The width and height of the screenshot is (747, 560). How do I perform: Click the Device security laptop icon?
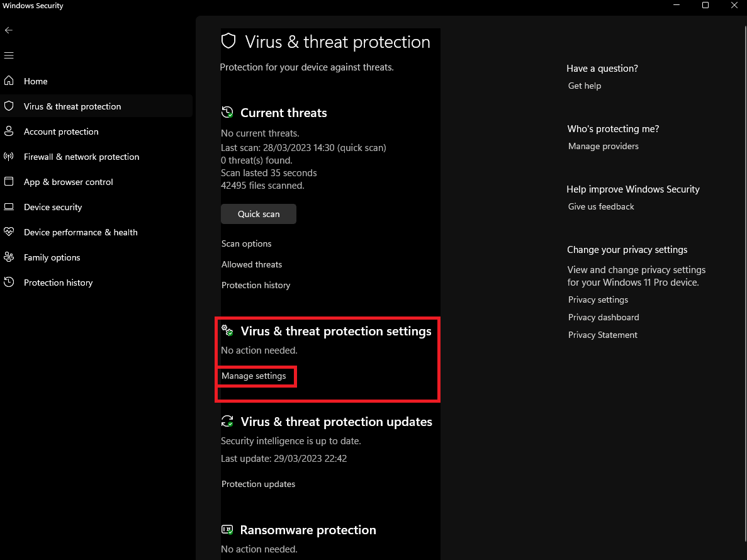[x=9, y=207]
